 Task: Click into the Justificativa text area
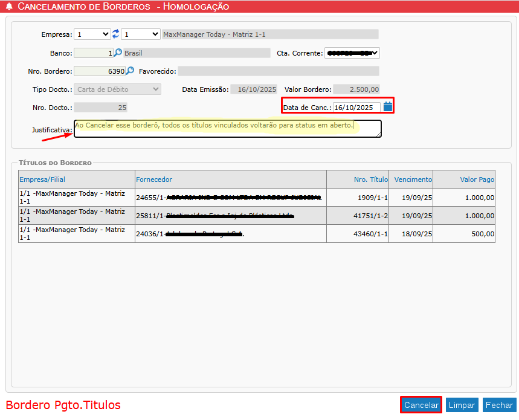(x=227, y=129)
